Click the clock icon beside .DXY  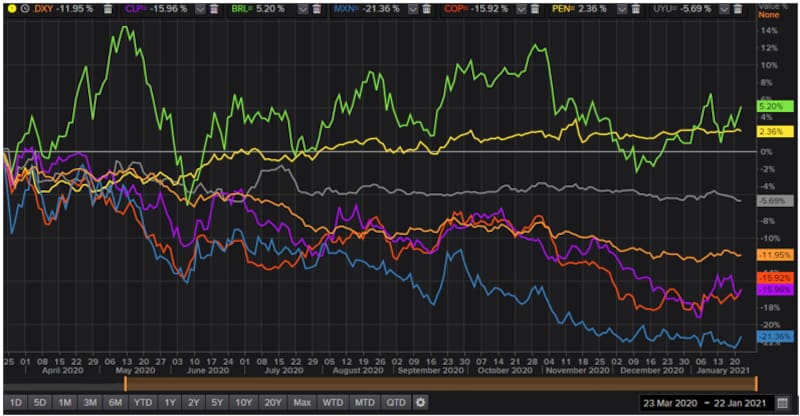pos(25,8)
